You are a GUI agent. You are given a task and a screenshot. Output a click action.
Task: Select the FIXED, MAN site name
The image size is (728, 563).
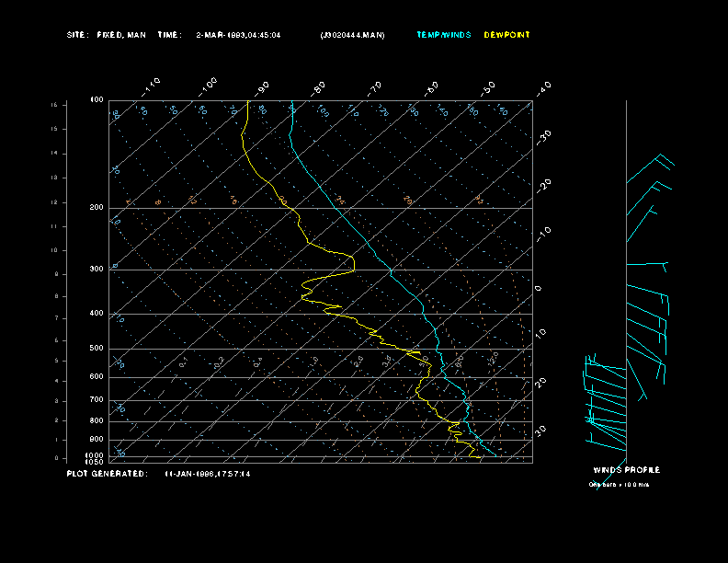121,35
